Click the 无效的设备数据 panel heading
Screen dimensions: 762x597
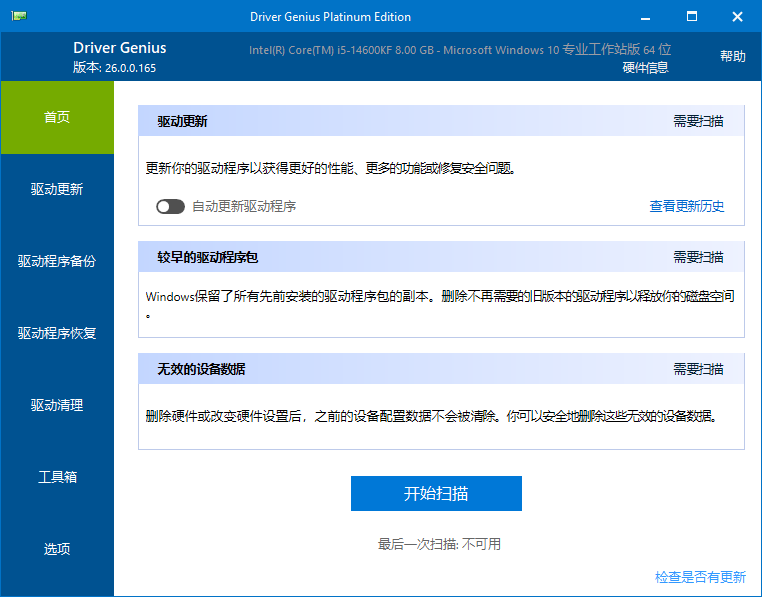(201, 369)
